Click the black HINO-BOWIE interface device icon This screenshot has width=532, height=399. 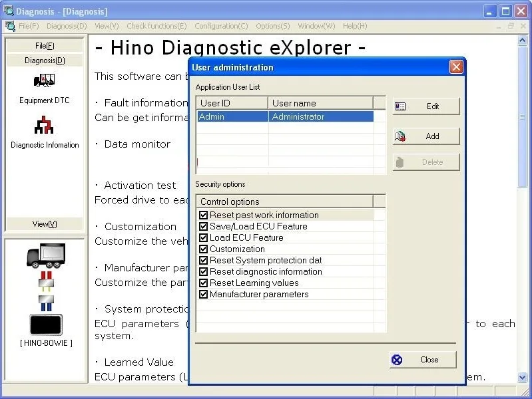click(46, 325)
